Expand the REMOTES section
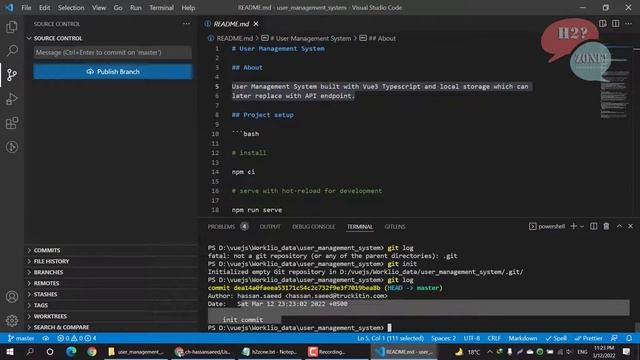 click(46, 283)
